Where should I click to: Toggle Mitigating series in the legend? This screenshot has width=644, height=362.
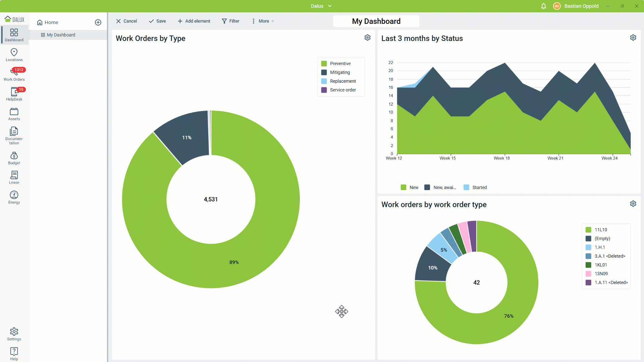point(335,72)
